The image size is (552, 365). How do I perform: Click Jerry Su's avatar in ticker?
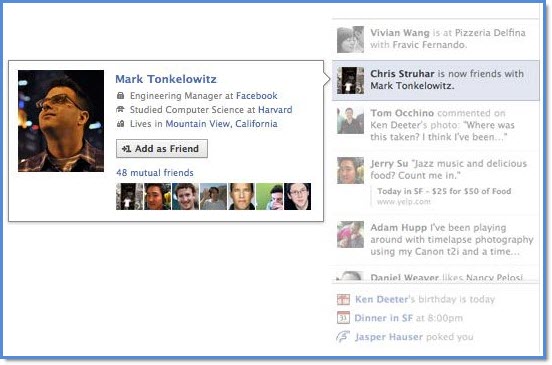350,170
